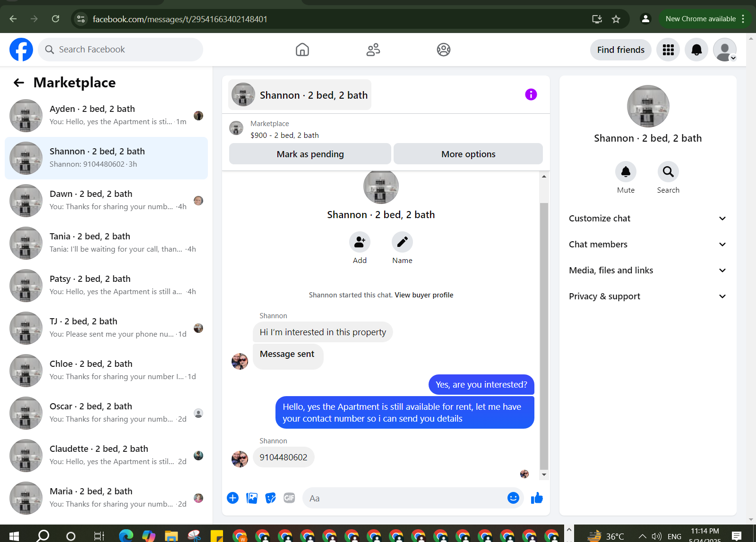This screenshot has width=756, height=542.
Task: Reload the page in Chrome
Action: click(x=56, y=19)
